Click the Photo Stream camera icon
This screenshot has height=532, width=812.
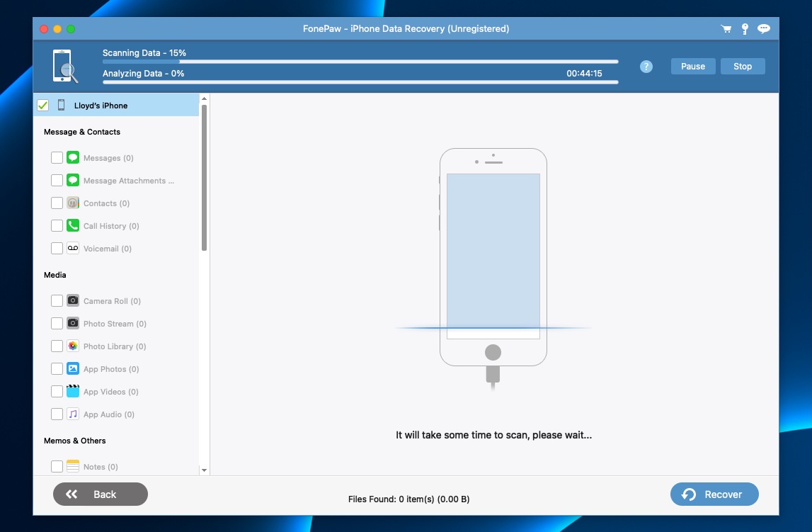click(x=73, y=323)
